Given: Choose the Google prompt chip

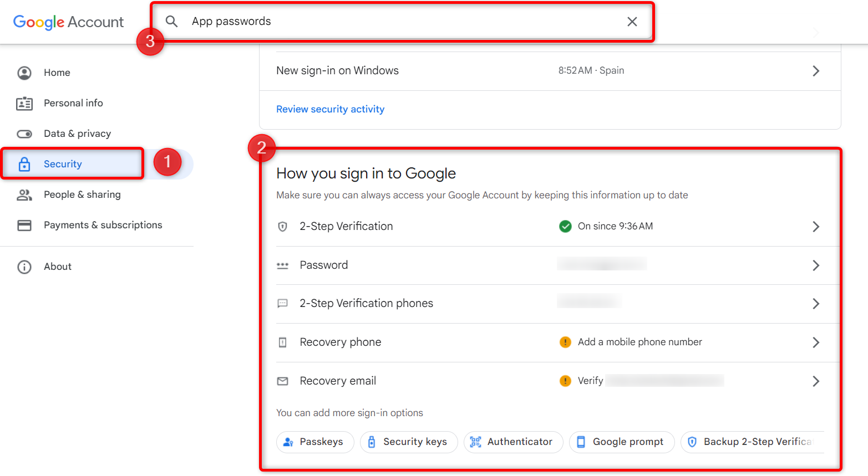Looking at the screenshot, I should point(622,442).
